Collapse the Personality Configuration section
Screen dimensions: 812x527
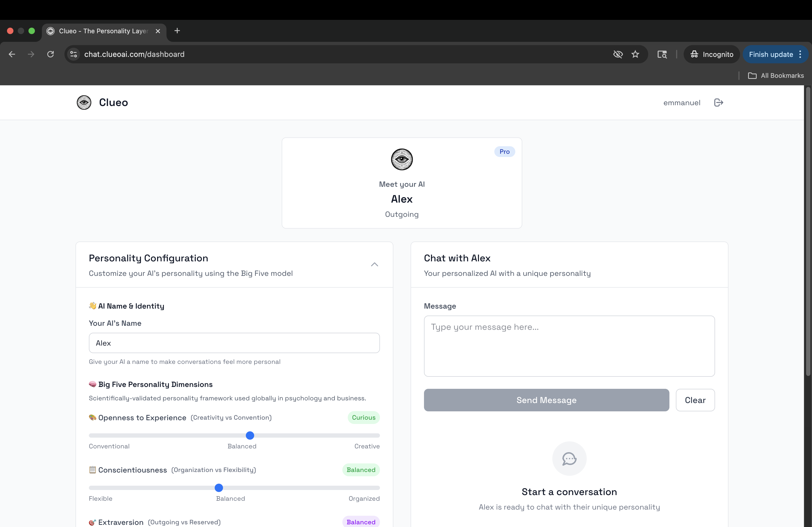[374, 265]
